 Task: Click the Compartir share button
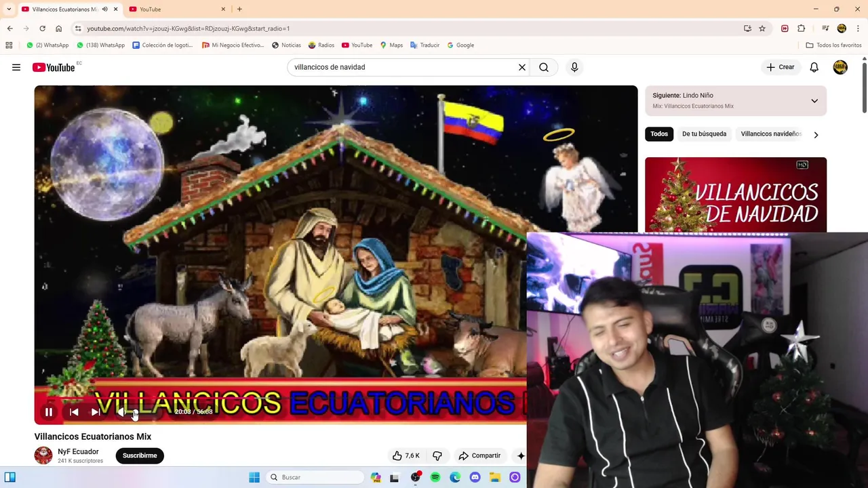coord(479,455)
